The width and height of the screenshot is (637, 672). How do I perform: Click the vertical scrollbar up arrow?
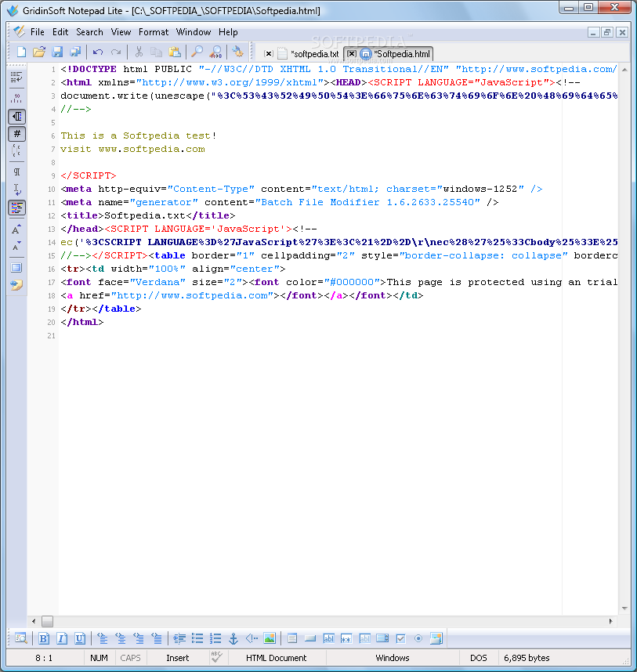[x=624, y=70]
